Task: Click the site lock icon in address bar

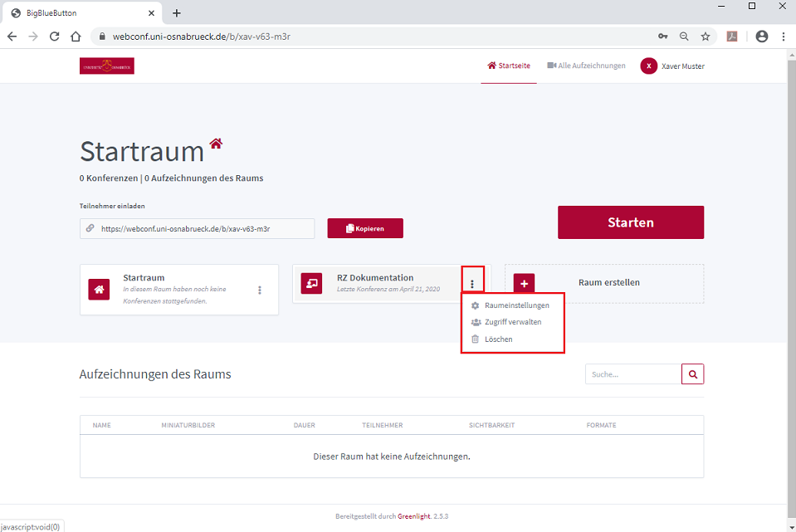Action: [x=102, y=37]
